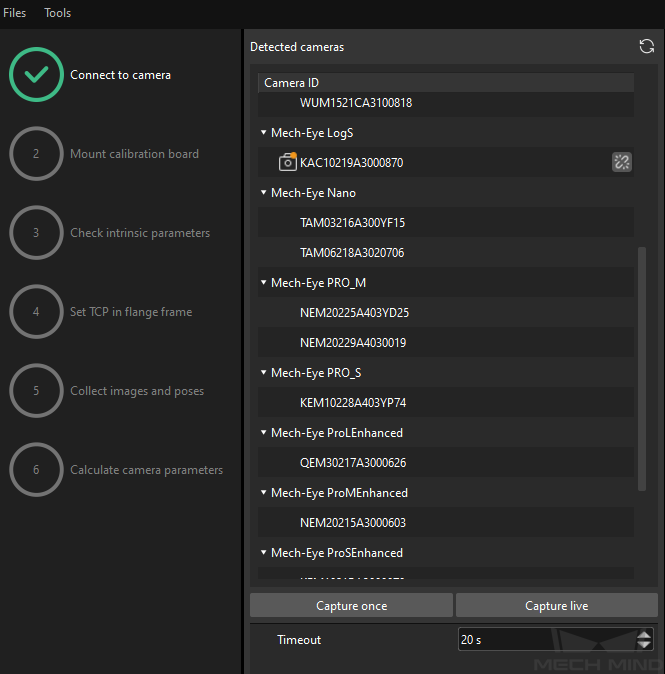665x674 pixels.
Task: Click the Camera ID column header
Action: 446,83
